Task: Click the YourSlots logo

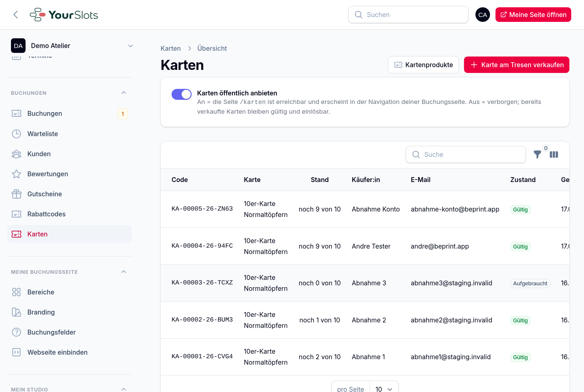Action: 64,15
